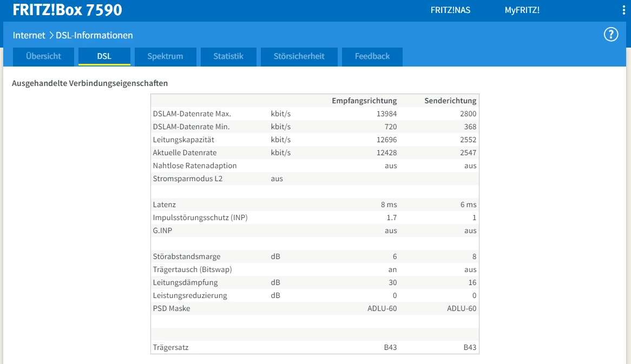
Task: Select the Feedback tab
Action: 372,56
